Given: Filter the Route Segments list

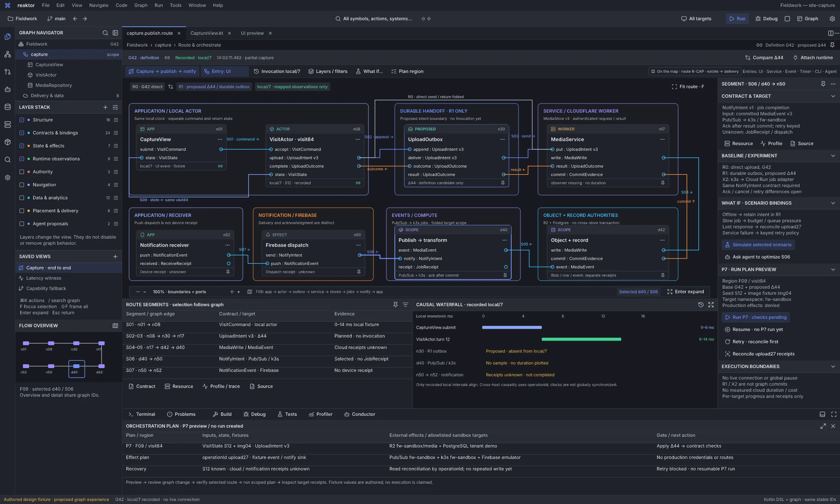Looking at the screenshot, I should coord(405,305).
